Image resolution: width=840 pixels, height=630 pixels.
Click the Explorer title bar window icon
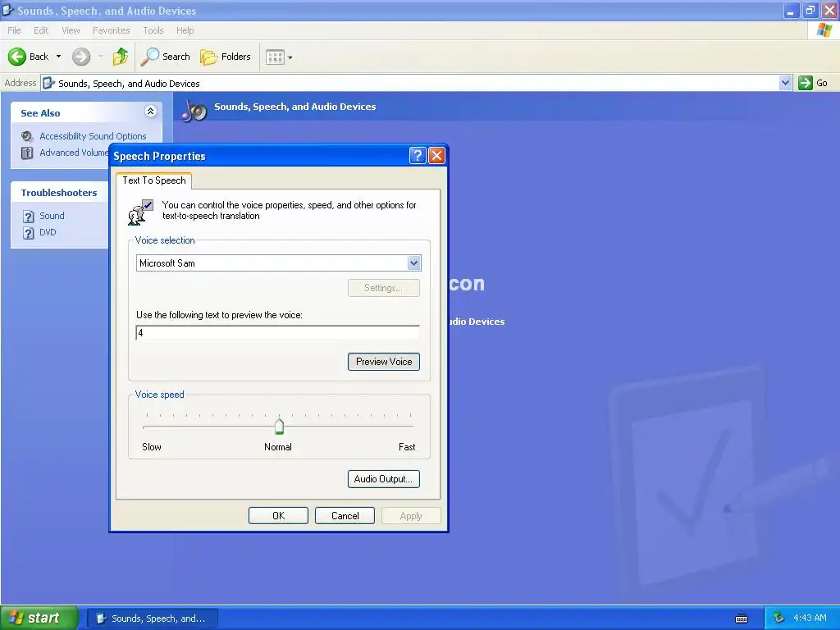tap(7, 10)
